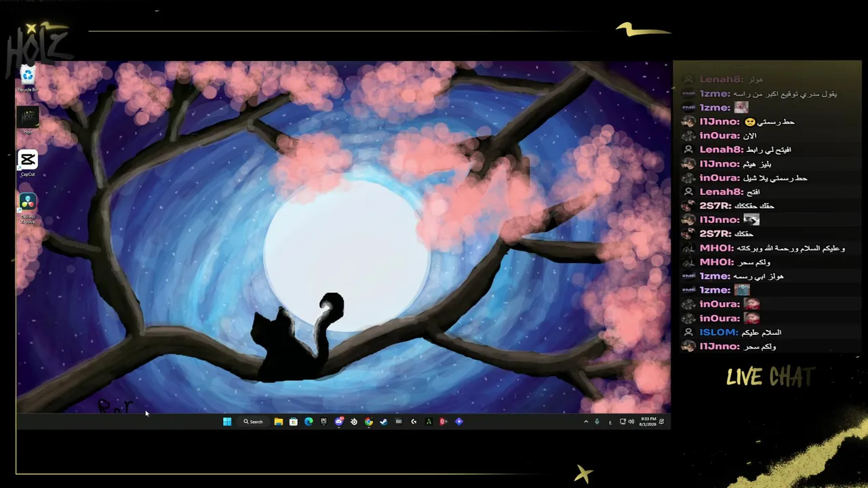Open the notification center bell icon

[x=661, y=422]
